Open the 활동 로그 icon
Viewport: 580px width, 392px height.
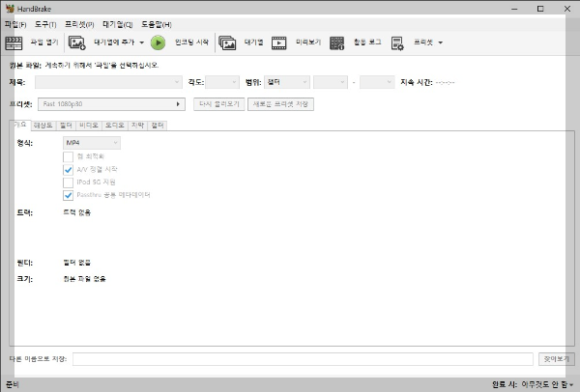pos(336,42)
